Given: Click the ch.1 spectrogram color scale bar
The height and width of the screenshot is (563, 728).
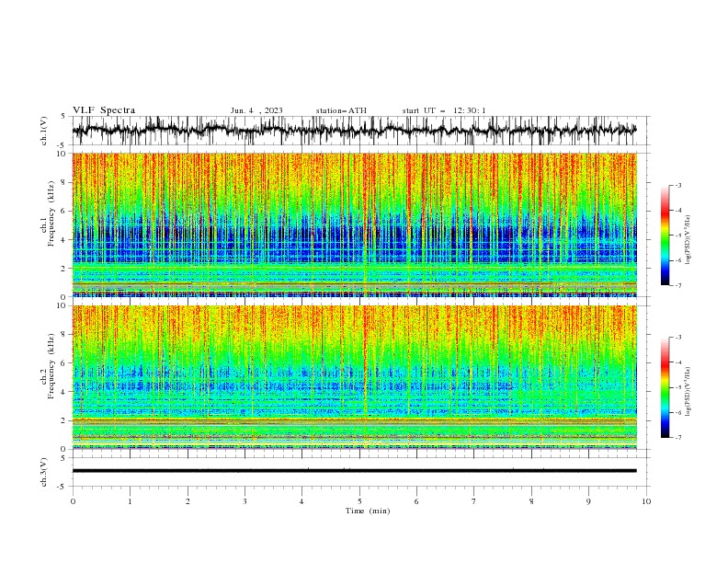Looking at the screenshot, I should pos(665,236).
